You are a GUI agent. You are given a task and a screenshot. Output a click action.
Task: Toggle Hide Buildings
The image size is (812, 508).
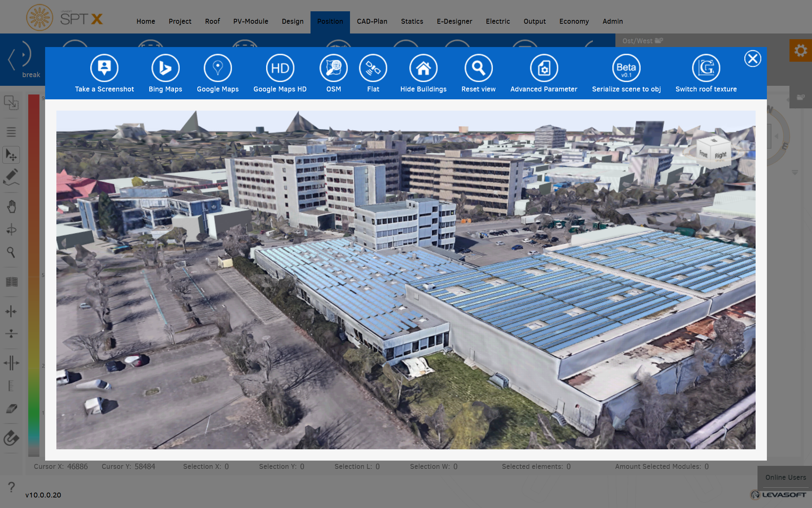(x=423, y=68)
